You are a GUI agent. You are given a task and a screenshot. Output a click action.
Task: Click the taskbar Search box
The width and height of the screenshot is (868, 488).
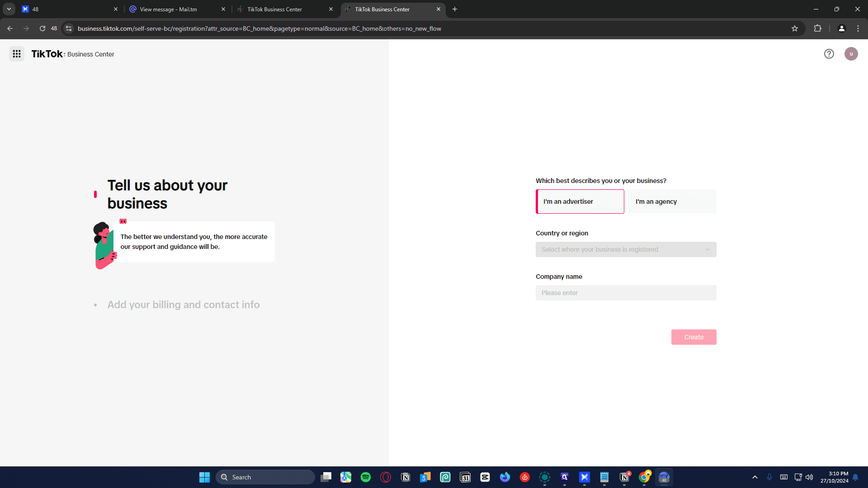tap(265, 477)
